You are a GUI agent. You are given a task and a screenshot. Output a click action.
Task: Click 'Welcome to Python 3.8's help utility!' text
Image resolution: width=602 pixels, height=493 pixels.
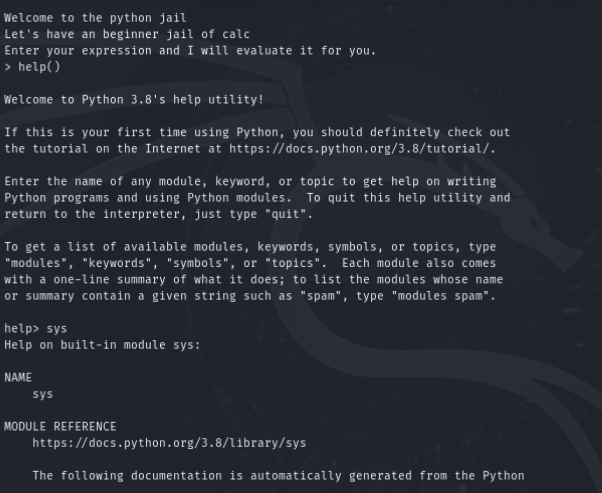tap(134, 100)
